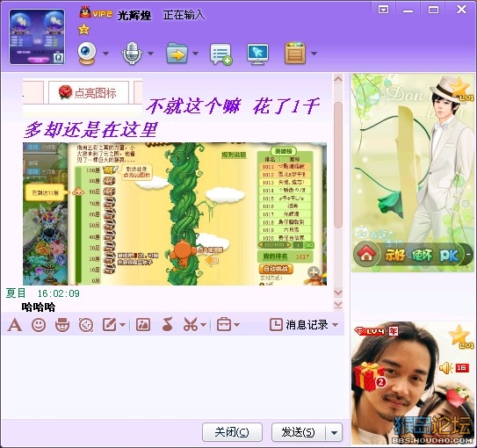Click 示好 on QQ show panel
The image size is (477, 448).
point(394,255)
